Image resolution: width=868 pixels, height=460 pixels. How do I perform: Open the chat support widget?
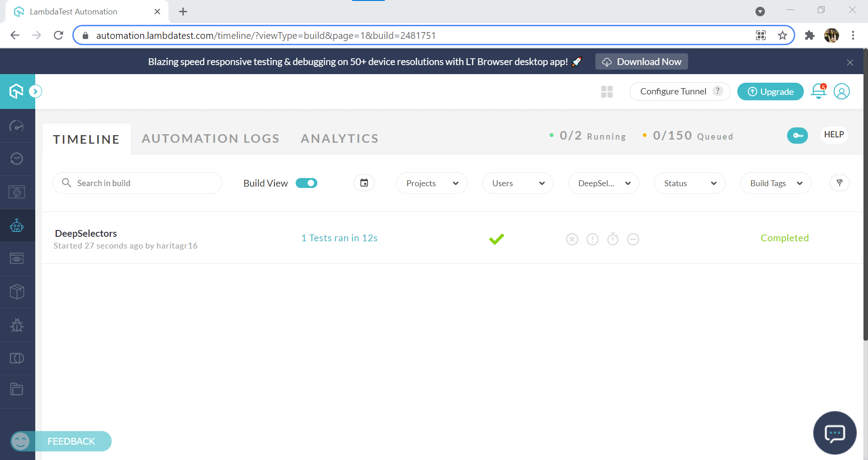[835, 433]
